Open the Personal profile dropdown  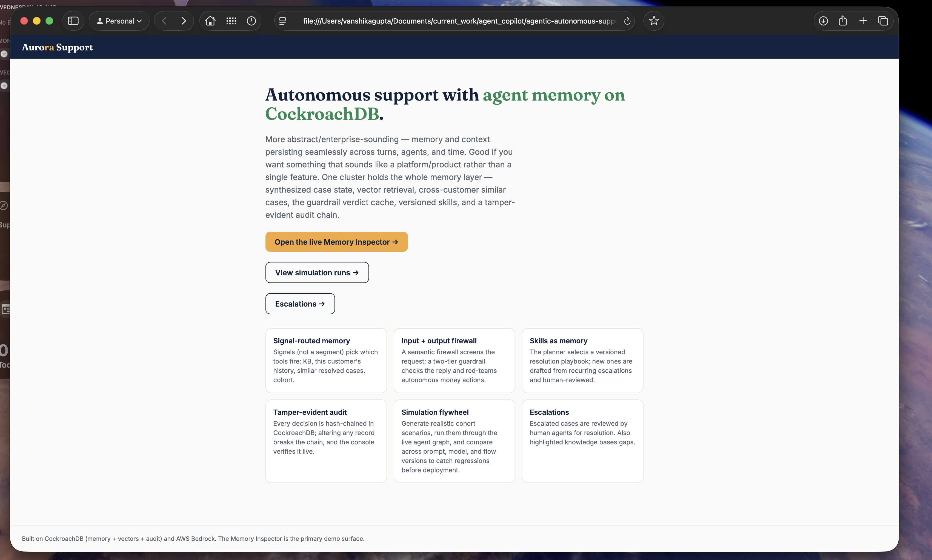pos(119,21)
